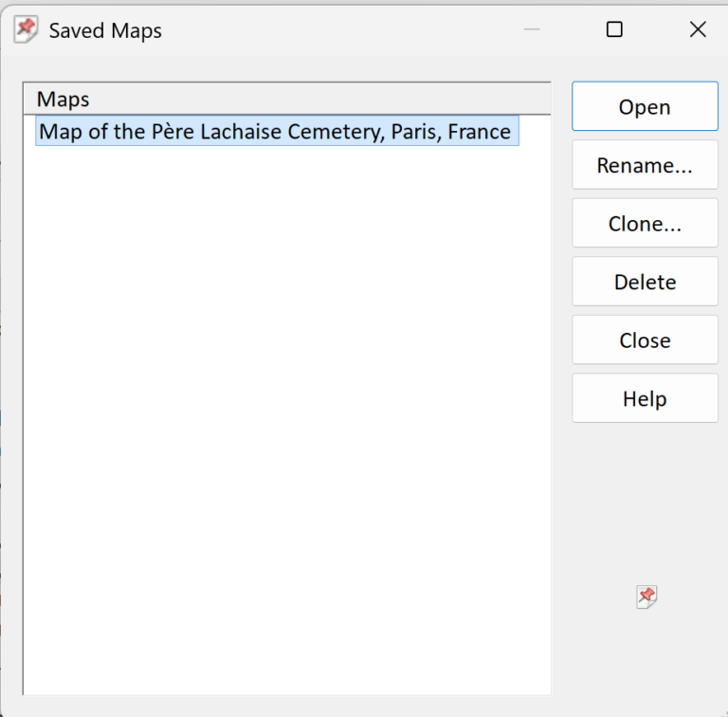Maximize the Saved Maps window
728x717 pixels.
click(614, 29)
